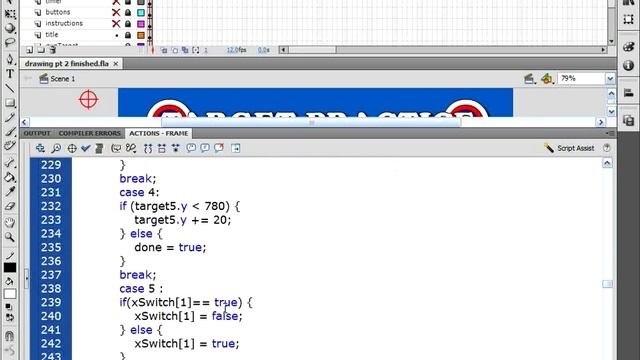Viewport: 640px width, 360px height.
Task: Click Show/Hide toolbox icon
Action: click(x=236, y=148)
